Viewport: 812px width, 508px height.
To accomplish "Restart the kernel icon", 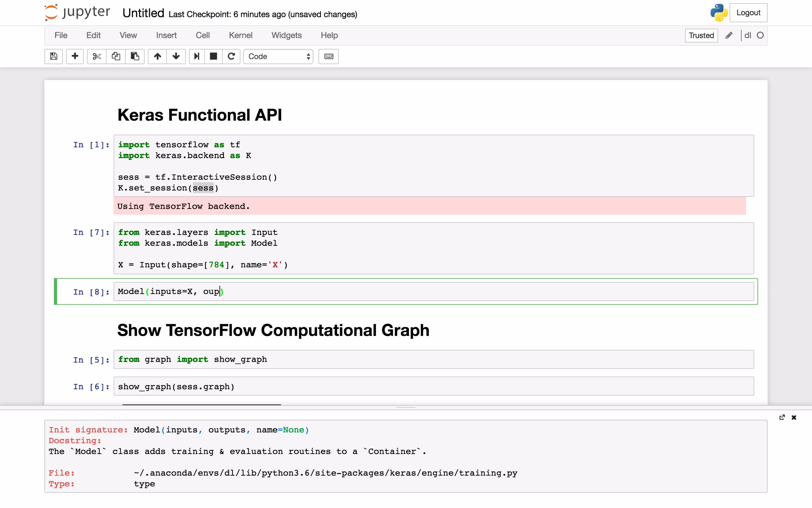I will point(231,57).
